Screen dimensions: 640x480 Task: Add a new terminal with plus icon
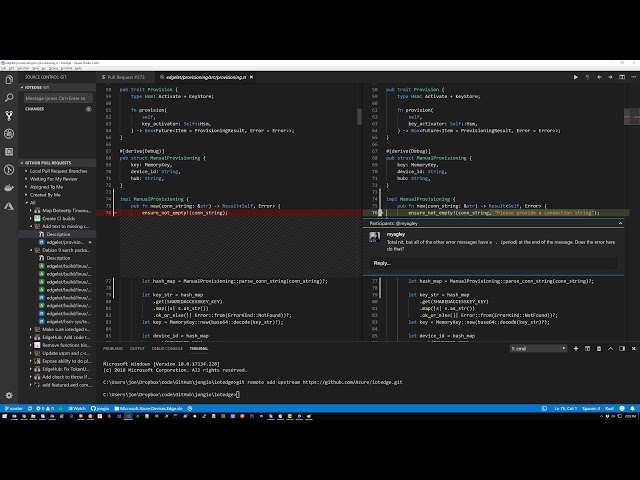[x=576, y=349]
